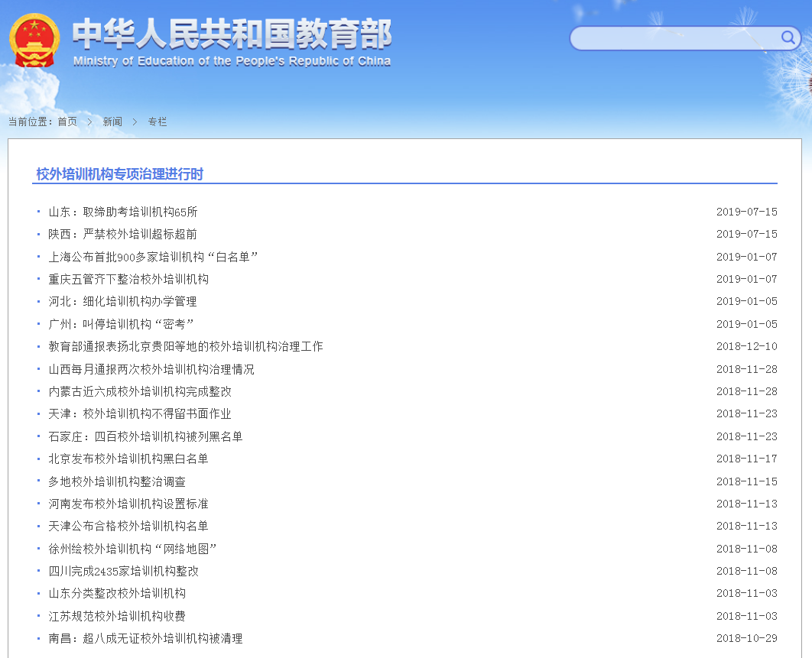
Task: Open 广州：叫停培训机构“密考” news item
Action: tap(121, 324)
